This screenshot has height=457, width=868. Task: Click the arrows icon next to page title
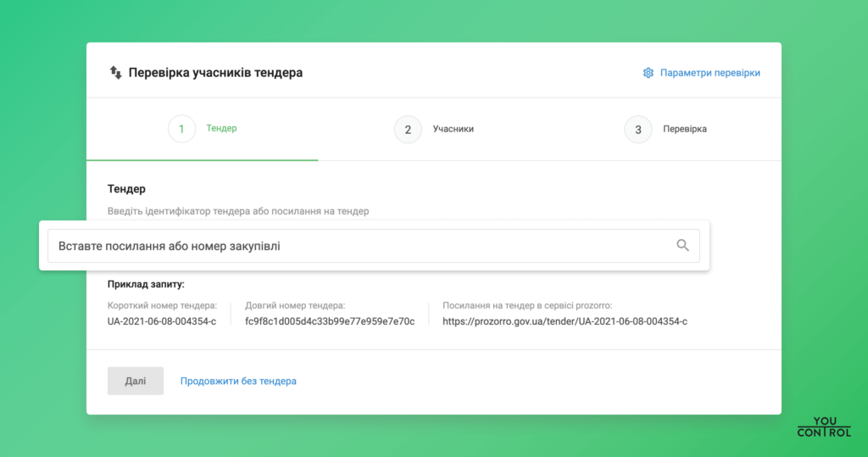point(115,73)
